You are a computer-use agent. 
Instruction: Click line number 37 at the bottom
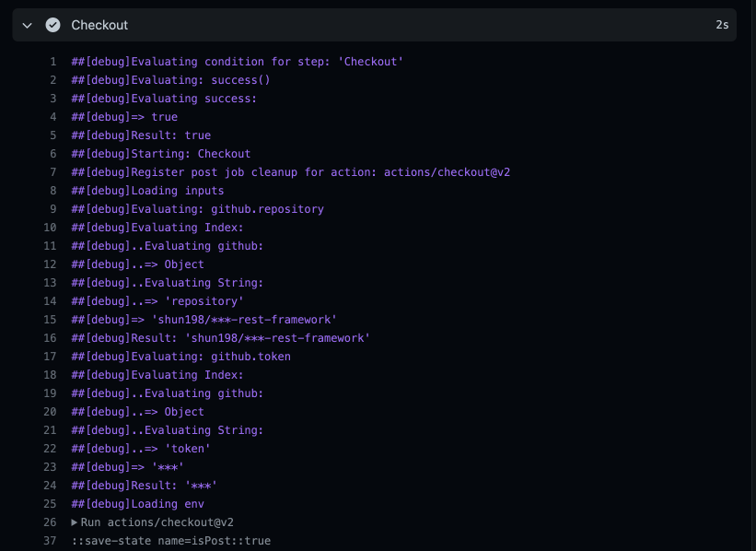48,541
